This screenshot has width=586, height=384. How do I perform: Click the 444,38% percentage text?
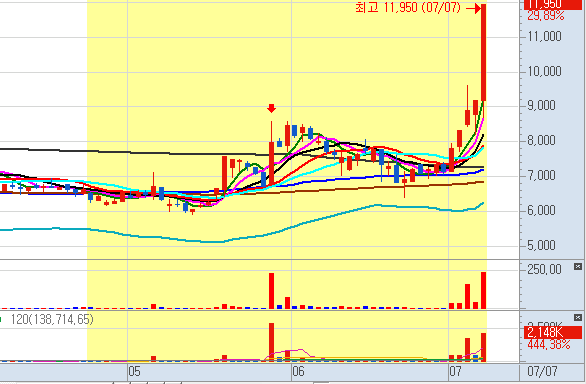(549, 344)
